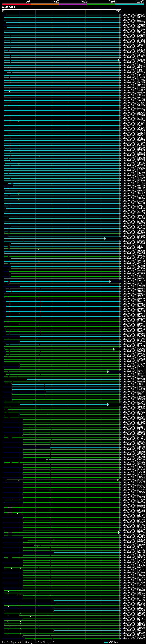Select hit UniRef100_A5JPN4
Image resolution: width=146 pixels, height=644 pixels.
pos(134,321)
